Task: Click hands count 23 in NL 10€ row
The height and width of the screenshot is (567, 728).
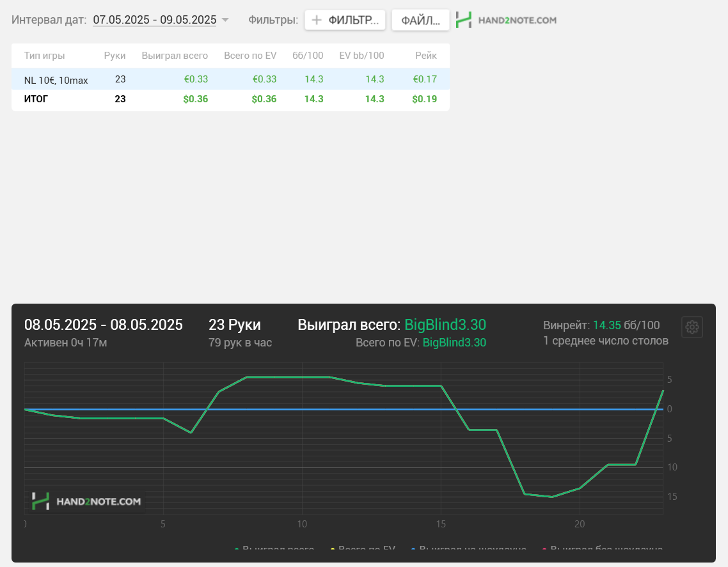Action: (x=120, y=79)
